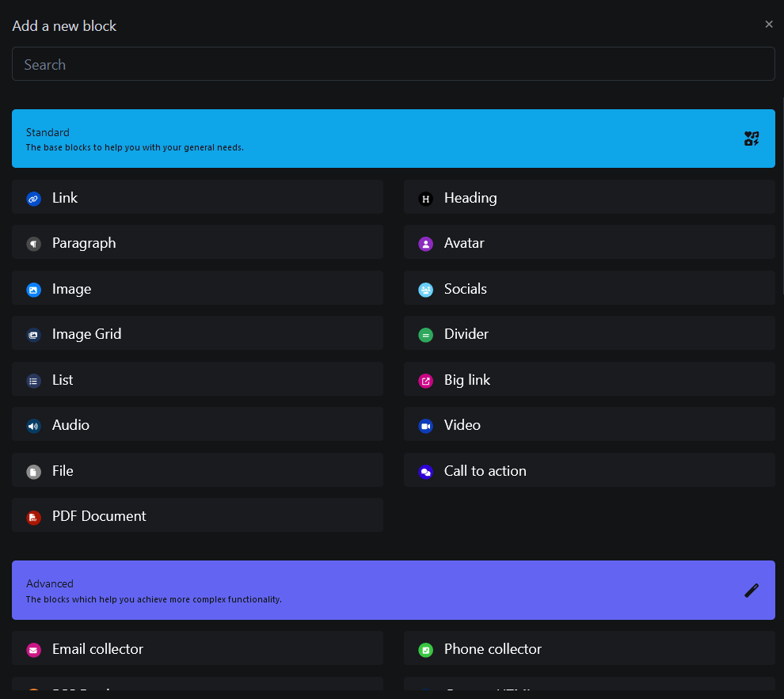The width and height of the screenshot is (784, 699).
Task: Click the Video camera icon
Action: [425, 426]
